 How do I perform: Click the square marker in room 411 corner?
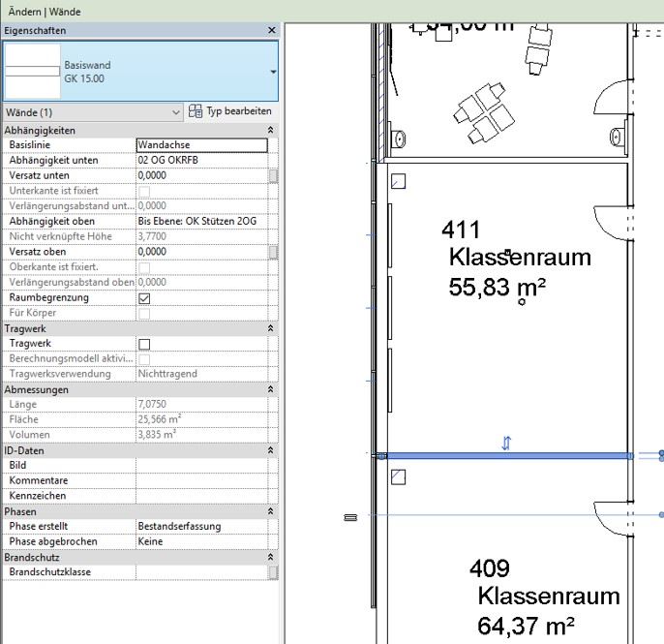click(398, 181)
